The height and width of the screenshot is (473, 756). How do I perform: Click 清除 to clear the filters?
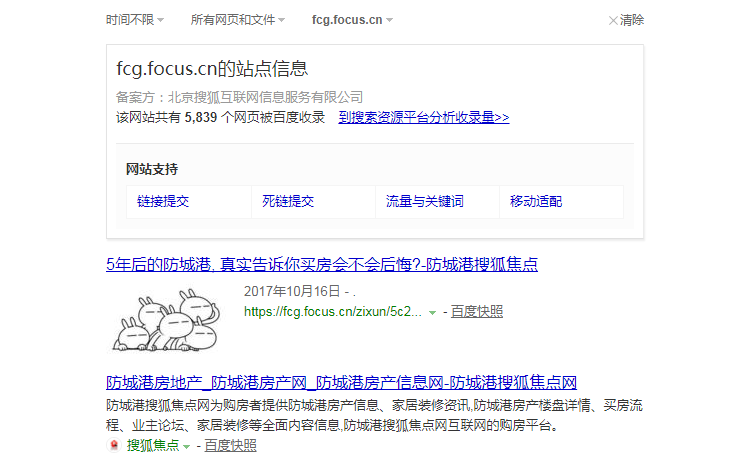coord(626,20)
